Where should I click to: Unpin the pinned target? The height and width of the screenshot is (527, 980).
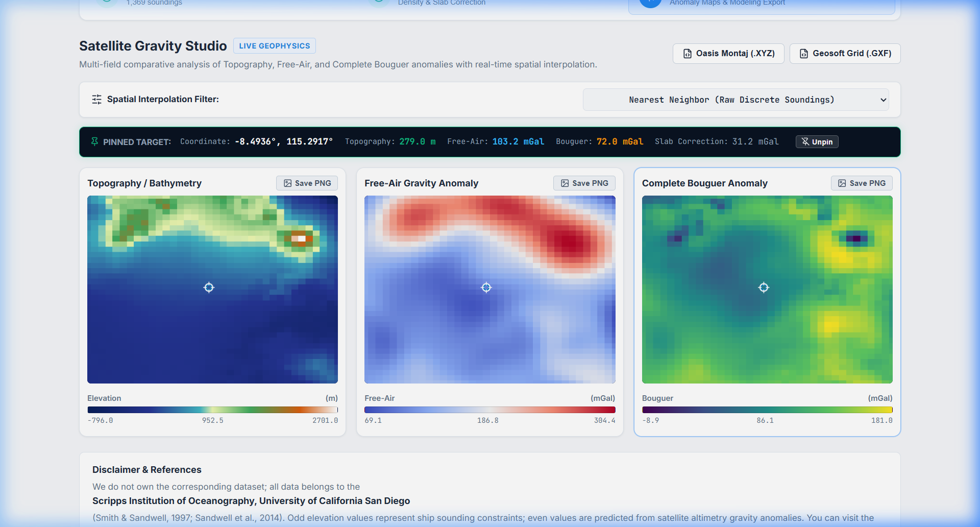click(817, 142)
